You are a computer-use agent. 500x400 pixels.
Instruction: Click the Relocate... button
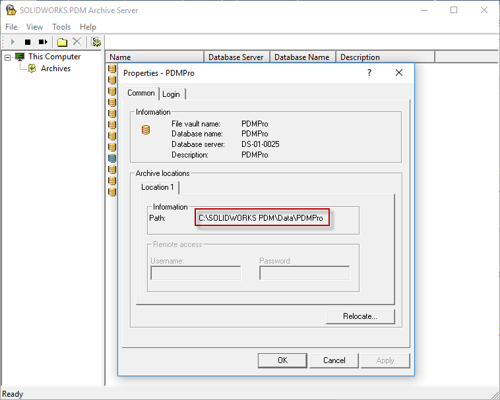click(360, 316)
